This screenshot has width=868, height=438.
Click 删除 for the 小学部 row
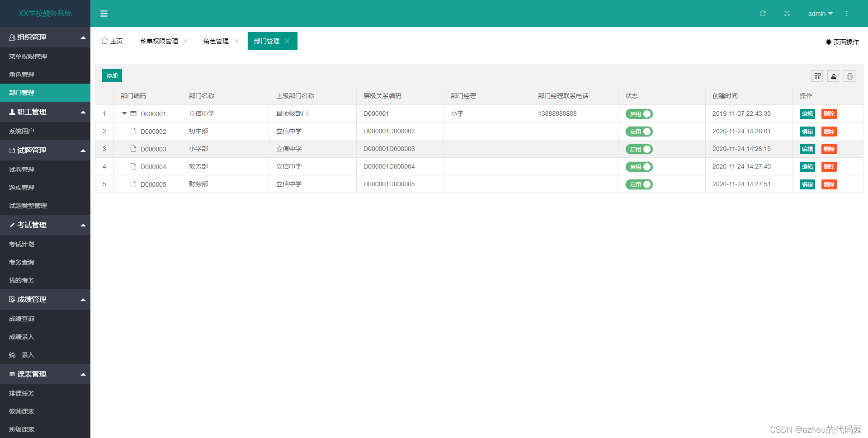pos(829,149)
